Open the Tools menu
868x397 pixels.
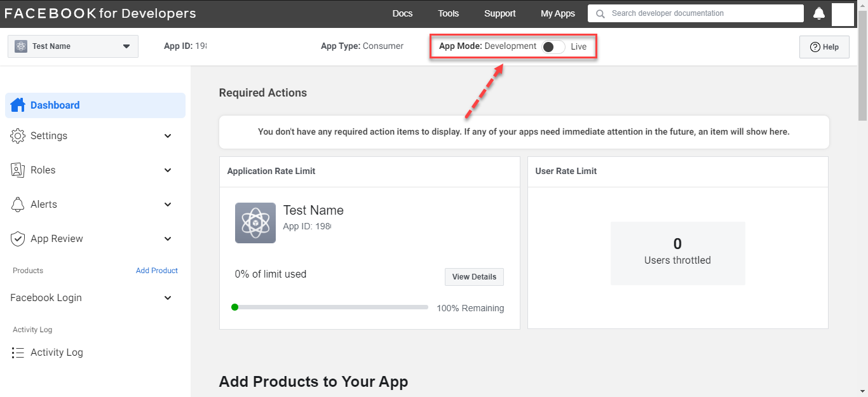click(449, 13)
